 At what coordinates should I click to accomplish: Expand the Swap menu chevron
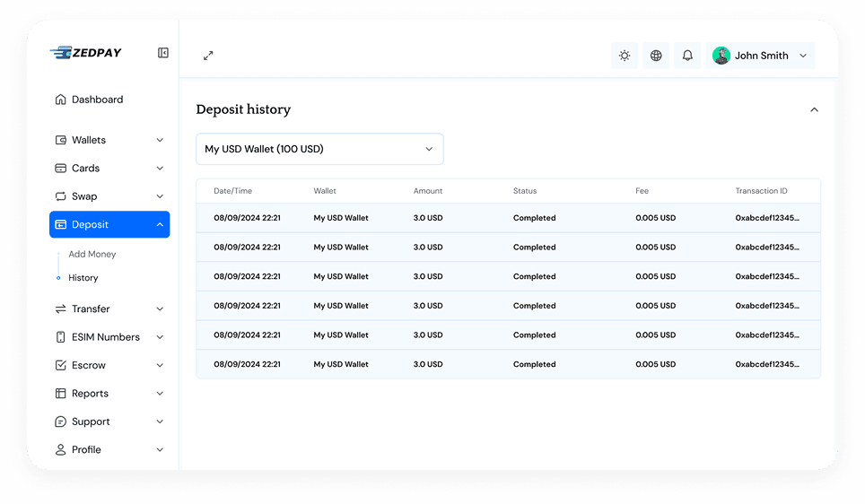160,196
